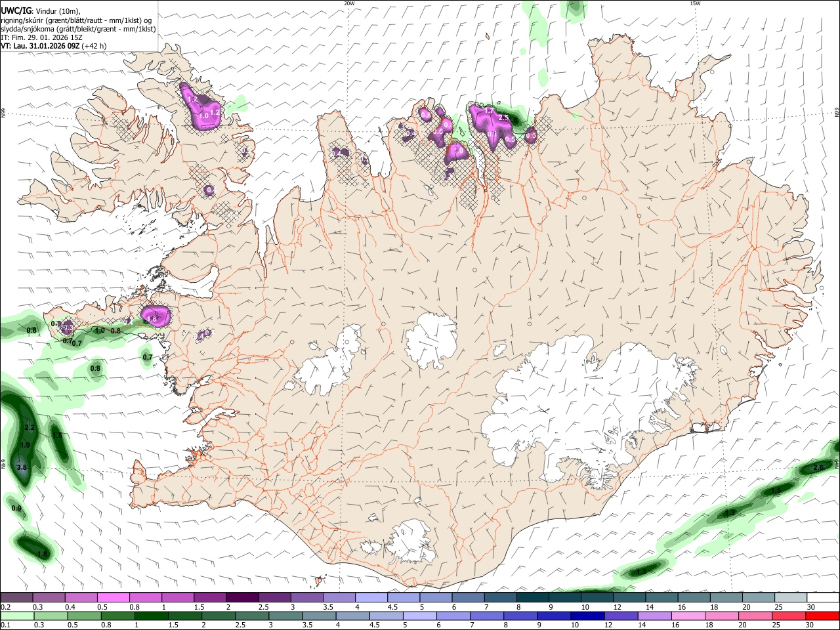840x630 pixels.
Task: Select the white snow swatch labeled 30
Action: click(823, 597)
